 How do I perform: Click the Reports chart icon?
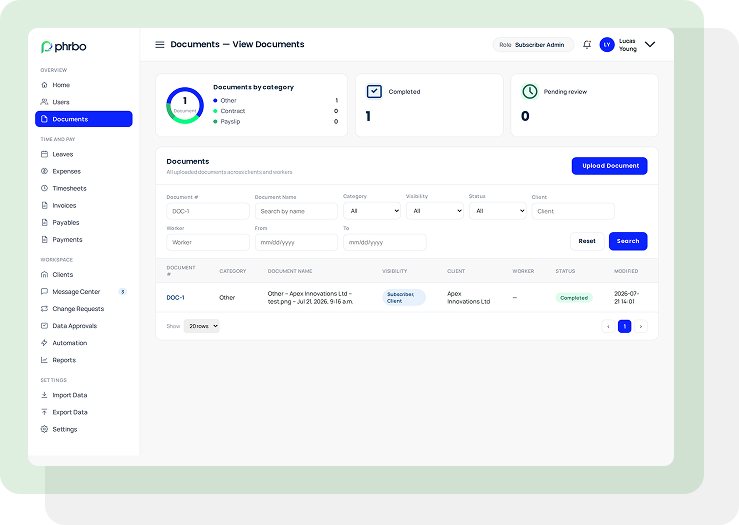point(44,360)
